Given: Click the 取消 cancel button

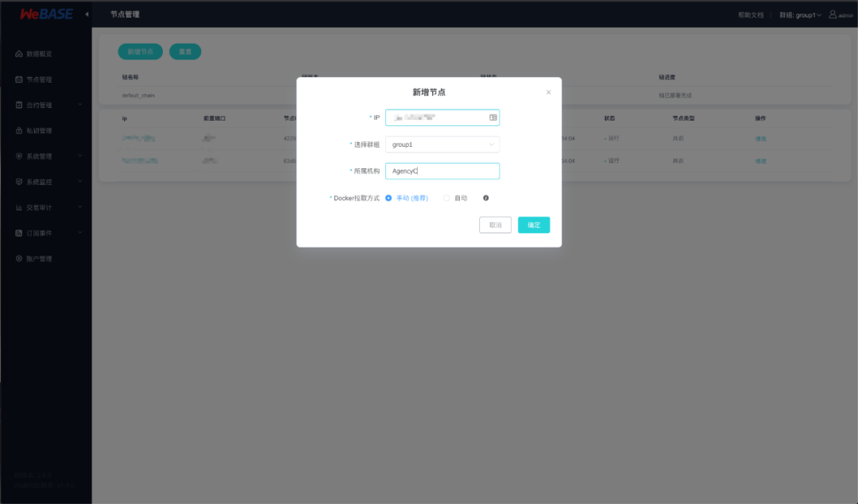Looking at the screenshot, I should coord(495,225).
